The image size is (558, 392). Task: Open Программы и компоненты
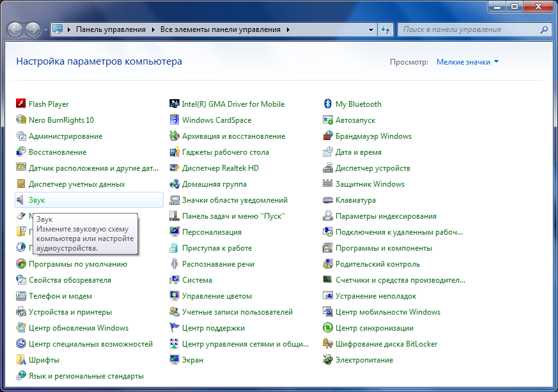tap(384, 248)
